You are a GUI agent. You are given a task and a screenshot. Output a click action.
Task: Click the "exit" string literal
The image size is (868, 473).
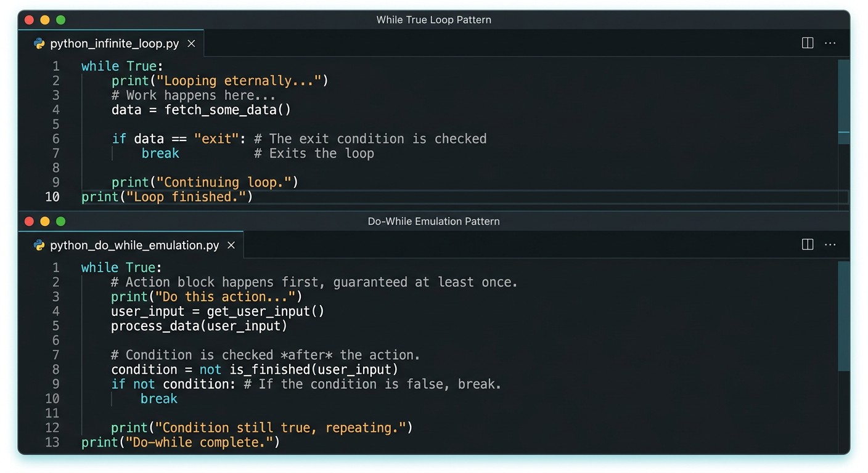[216, 139]
